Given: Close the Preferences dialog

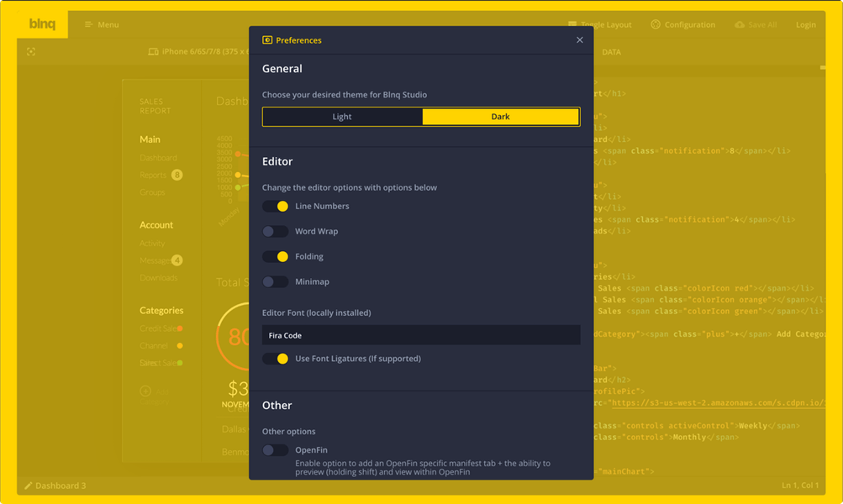Looking at the screenshot, I should click(x=580, y=39).
